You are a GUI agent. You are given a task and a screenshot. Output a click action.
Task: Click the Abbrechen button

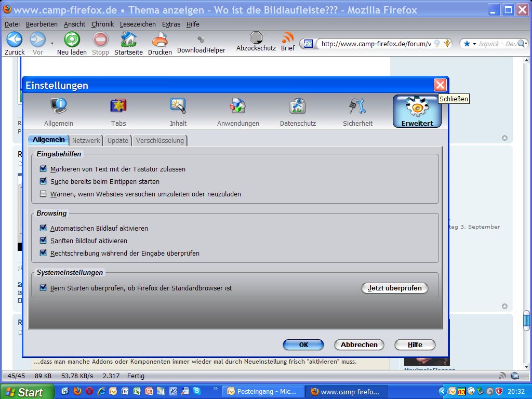coord(359,345)
